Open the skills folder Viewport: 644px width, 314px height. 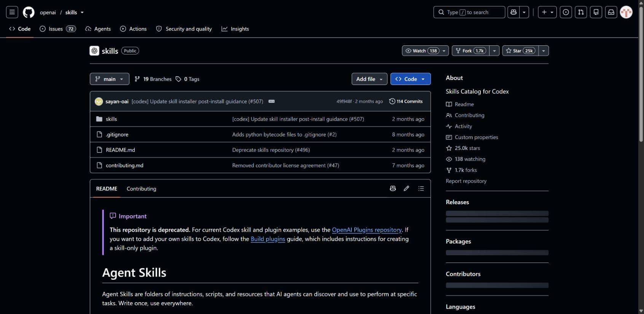[x=111, y=119]
